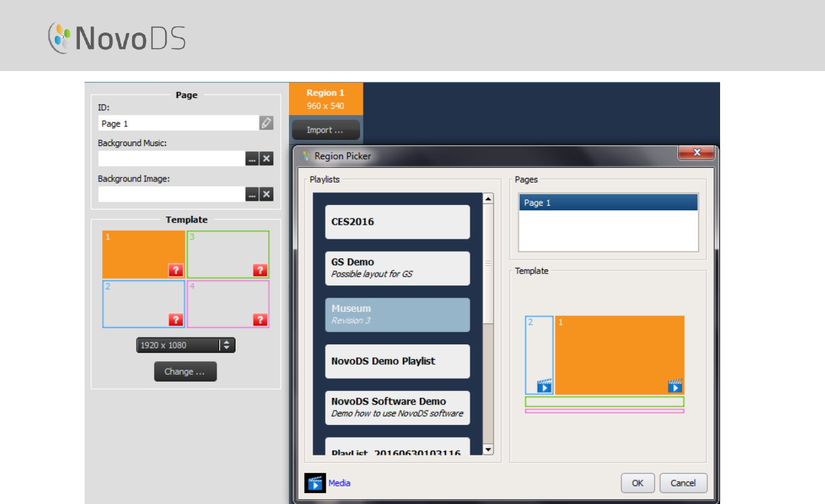Click red question mark in template region 1
Screen dimensions: 825x504
175,271
